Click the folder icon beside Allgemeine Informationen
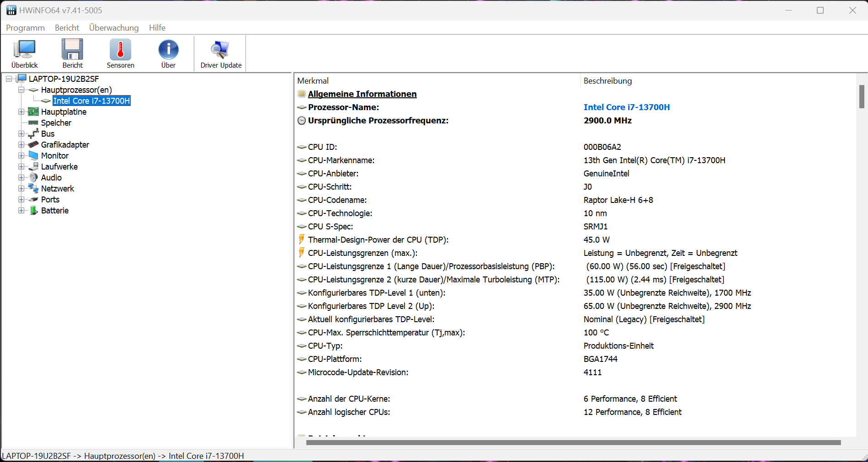 [x=302, y=94]
